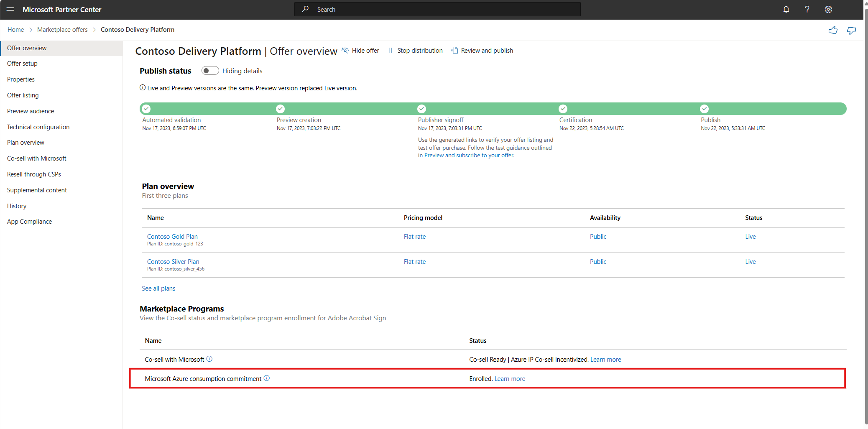Click Flat rate for Contoso Silver Plan
The image size is (868, 429).
[x=415, y=262]
